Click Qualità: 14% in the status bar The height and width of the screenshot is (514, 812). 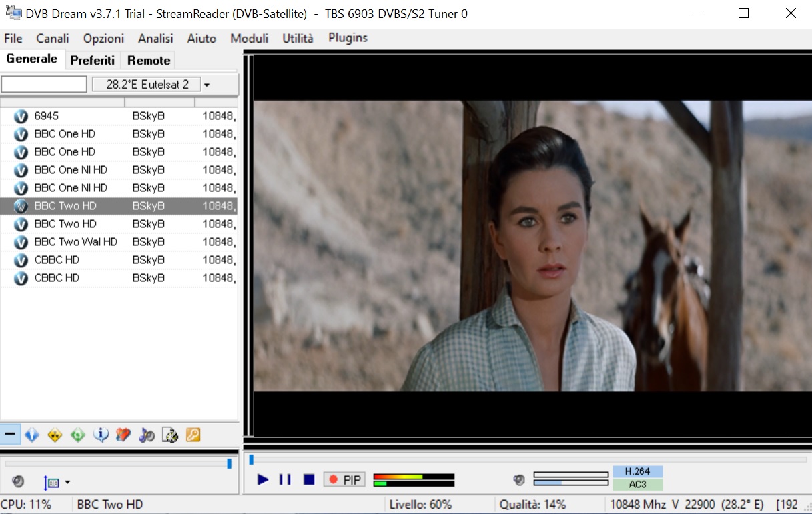pos(533,505)
